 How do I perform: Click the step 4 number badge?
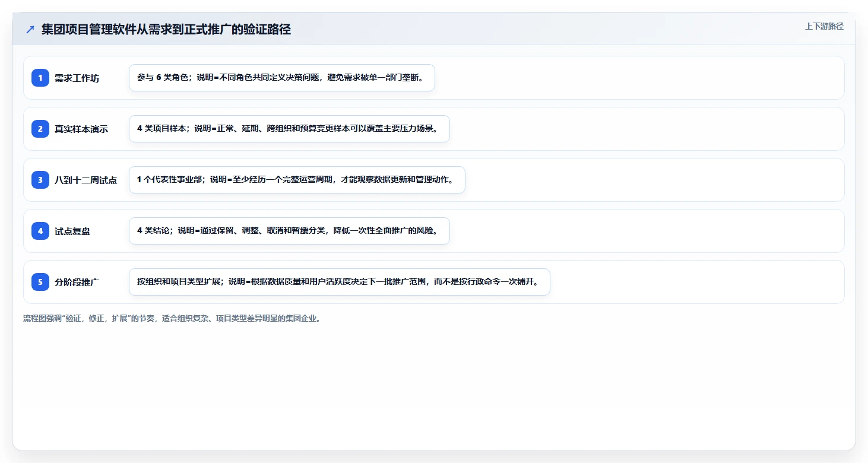[40, 231]
